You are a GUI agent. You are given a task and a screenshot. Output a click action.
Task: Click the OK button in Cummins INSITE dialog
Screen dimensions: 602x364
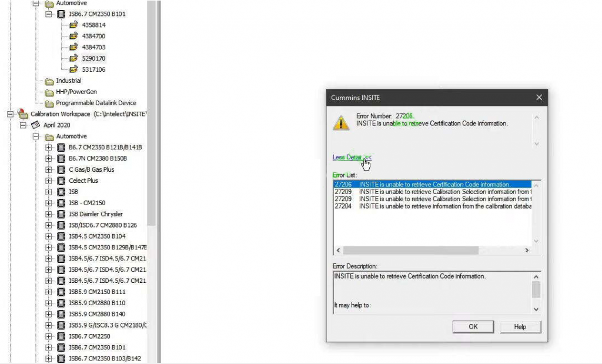click(473, 327)
